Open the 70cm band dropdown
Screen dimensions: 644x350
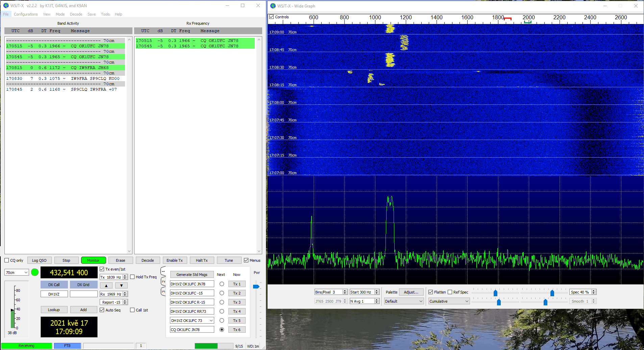pyautogui.click(x=17, y=273)
